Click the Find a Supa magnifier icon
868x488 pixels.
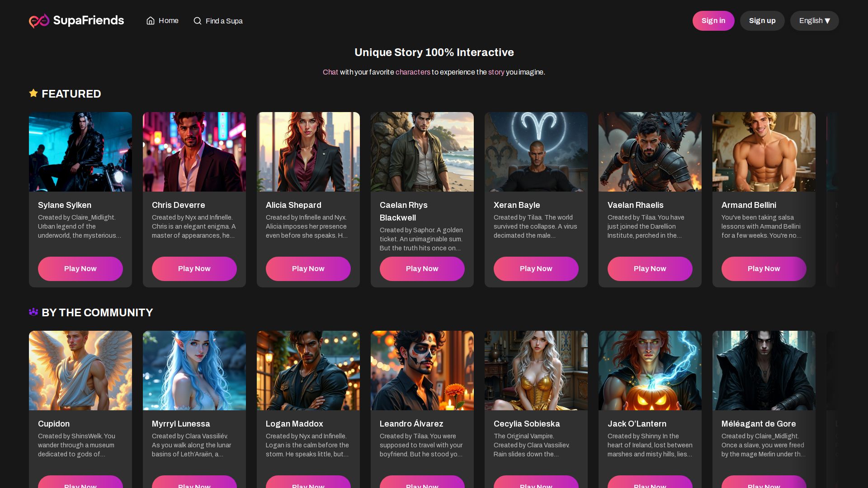pos(198,21)
